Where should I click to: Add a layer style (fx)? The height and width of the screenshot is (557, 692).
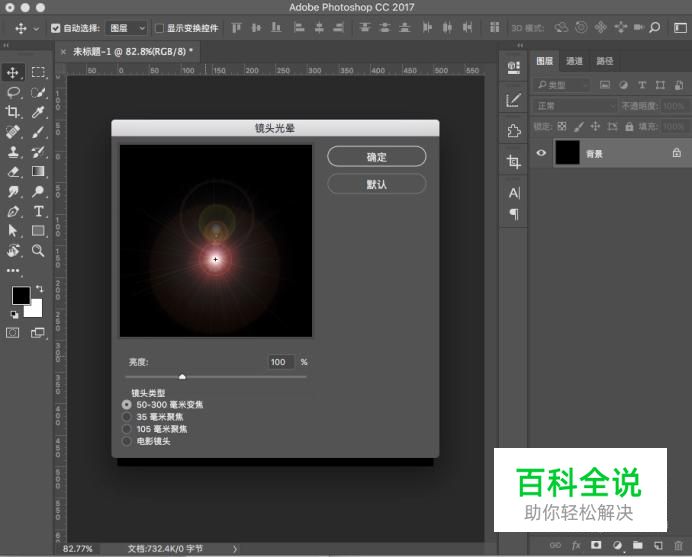[x=576, y=546]
